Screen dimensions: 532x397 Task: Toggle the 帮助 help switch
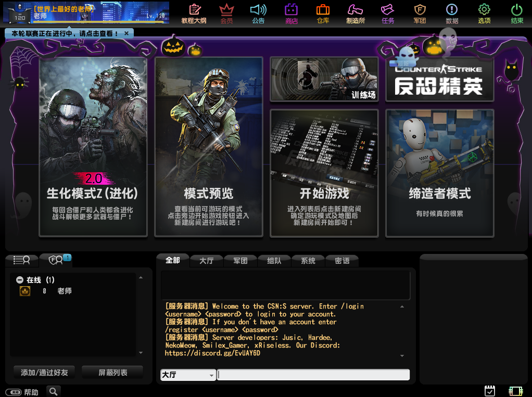point(14,392)
